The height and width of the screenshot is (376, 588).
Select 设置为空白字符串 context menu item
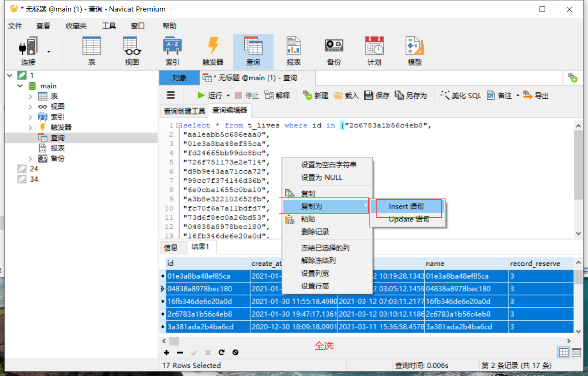(x=327, y=165)
